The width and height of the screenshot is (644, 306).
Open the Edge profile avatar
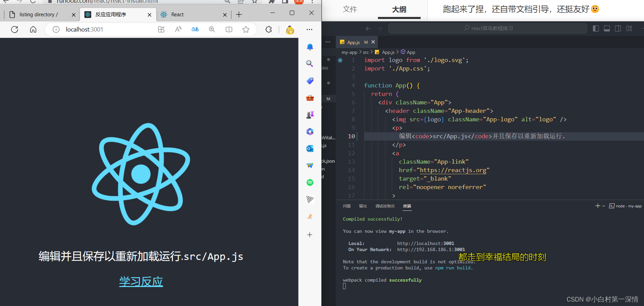point(290,30)
